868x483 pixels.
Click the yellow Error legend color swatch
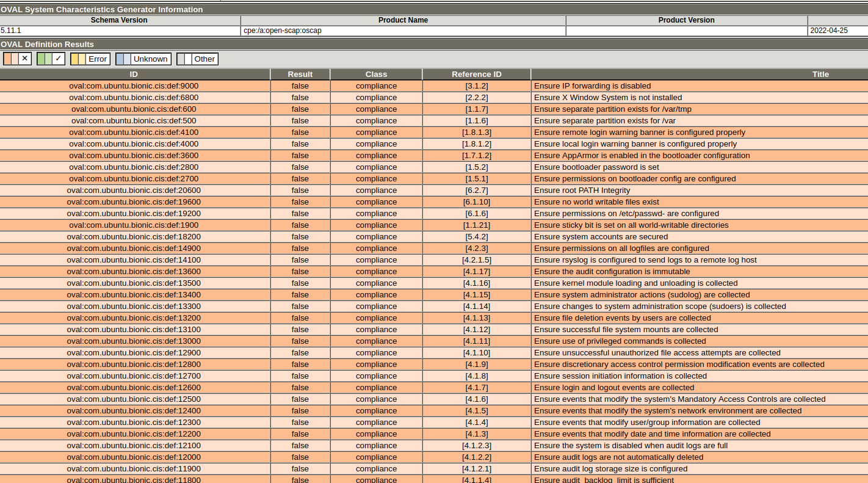tap(78, 59)
